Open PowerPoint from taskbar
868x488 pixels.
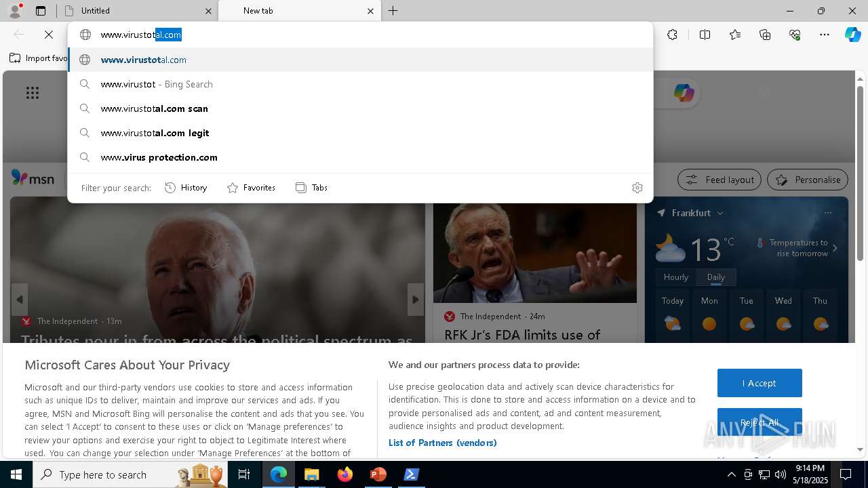click(x=378, y=474)
